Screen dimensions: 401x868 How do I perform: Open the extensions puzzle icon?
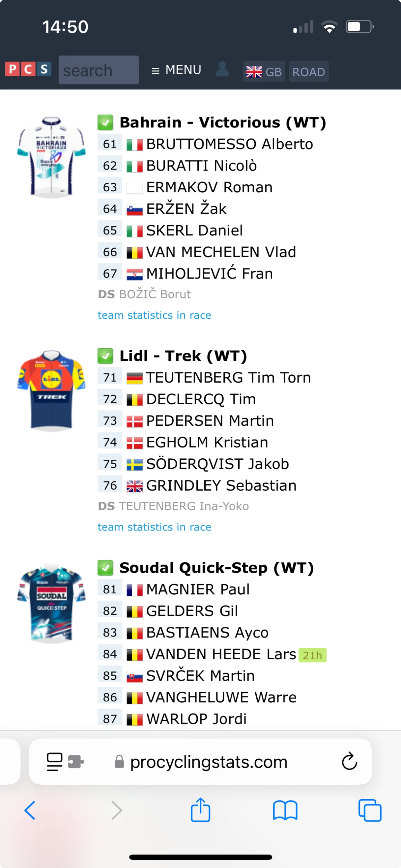pyautogui.click(x=76, y=762)
